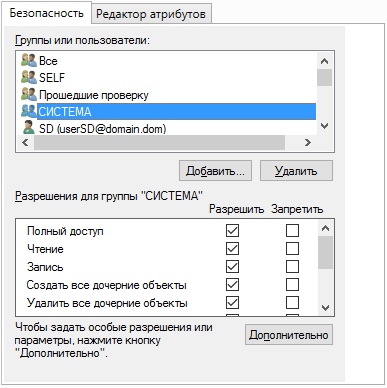Click users list right scroll arrow

[308, 143]
